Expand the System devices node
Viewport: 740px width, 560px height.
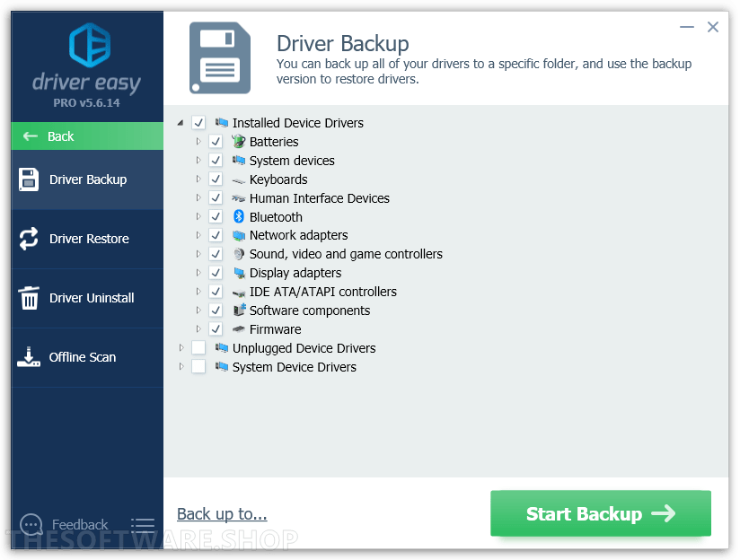click(198, 160)
